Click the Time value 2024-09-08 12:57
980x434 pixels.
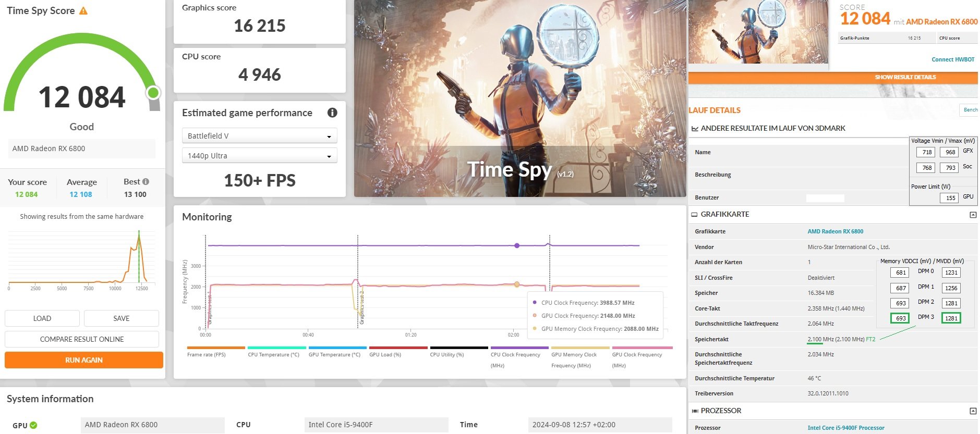pos(600,425)
